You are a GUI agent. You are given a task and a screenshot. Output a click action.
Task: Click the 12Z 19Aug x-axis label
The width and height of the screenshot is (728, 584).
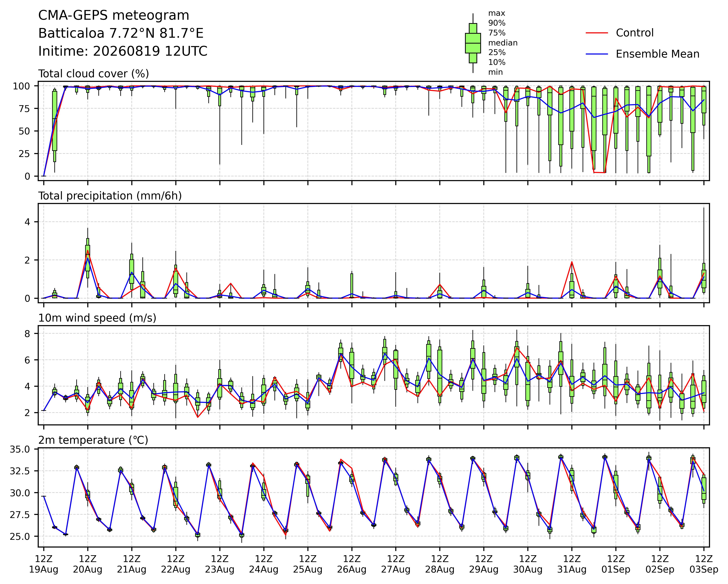pyautogui.click(x=44, y=564)
